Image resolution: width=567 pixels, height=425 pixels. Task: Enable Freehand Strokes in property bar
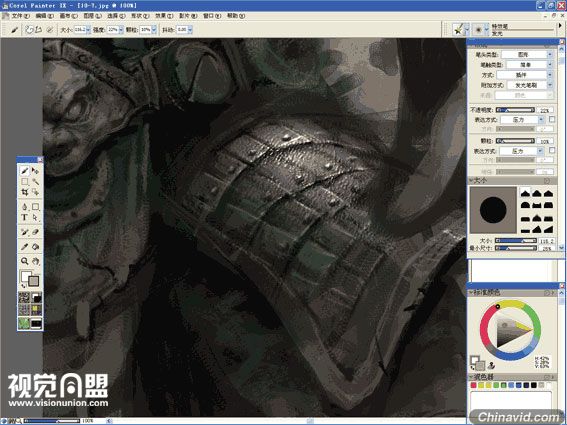pos(29,30)
